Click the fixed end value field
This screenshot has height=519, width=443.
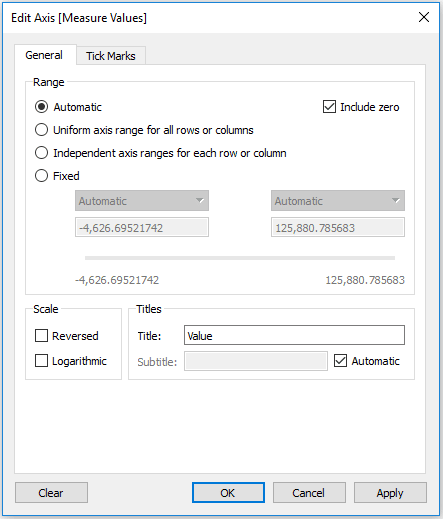click(338, 227)
